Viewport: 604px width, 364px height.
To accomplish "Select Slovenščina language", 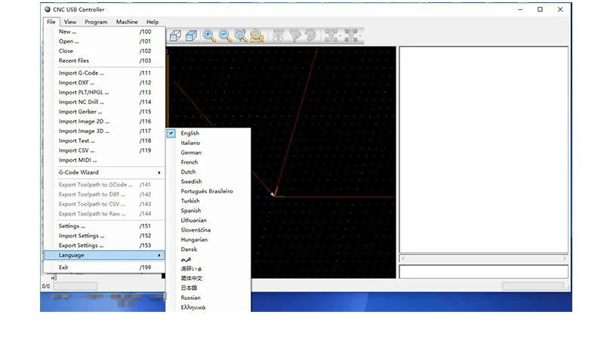I will tap(208, 230).
